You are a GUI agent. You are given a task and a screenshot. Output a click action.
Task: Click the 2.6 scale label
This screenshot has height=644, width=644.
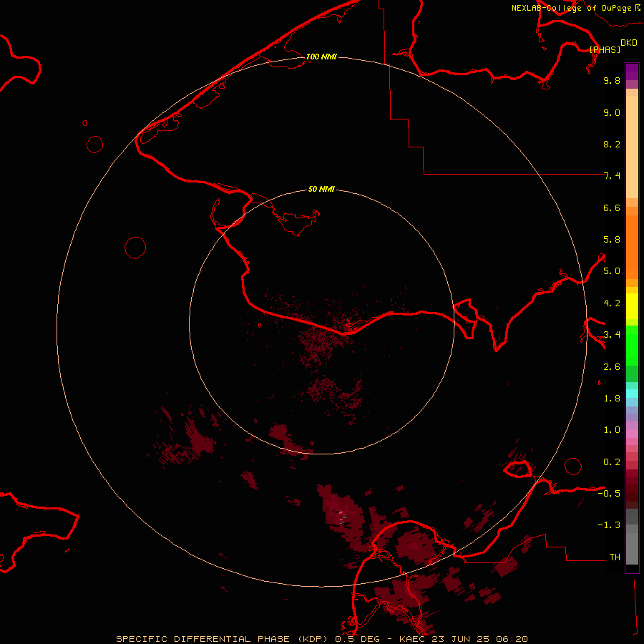tap(612, 367)
